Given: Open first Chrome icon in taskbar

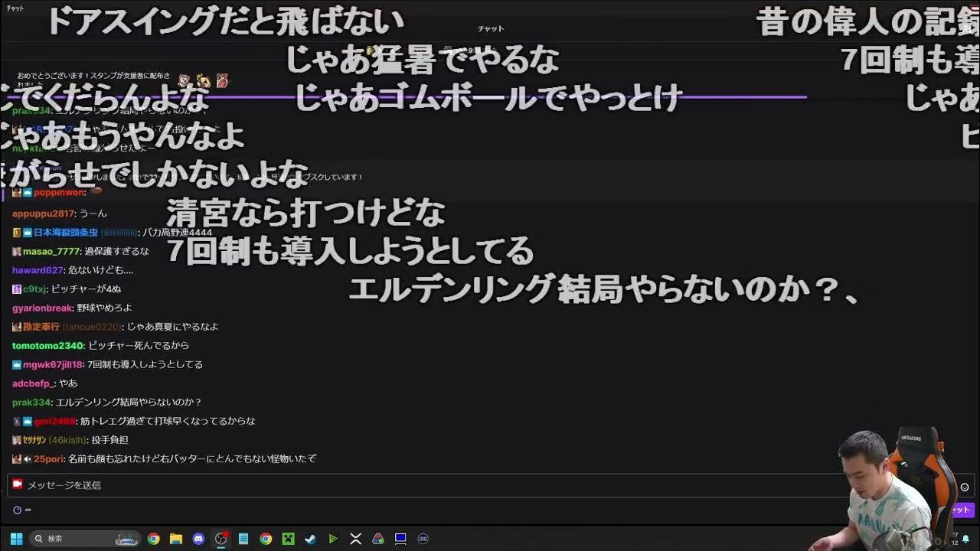Looking at the screenshot, I should click(x=153, y=539).
